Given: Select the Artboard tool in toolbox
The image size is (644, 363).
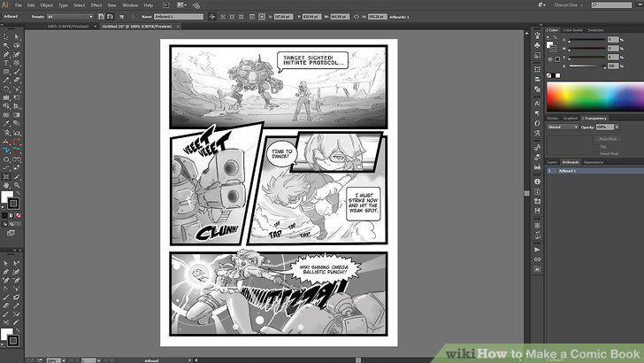Looking at the screenshot, I should click(6, 177).
